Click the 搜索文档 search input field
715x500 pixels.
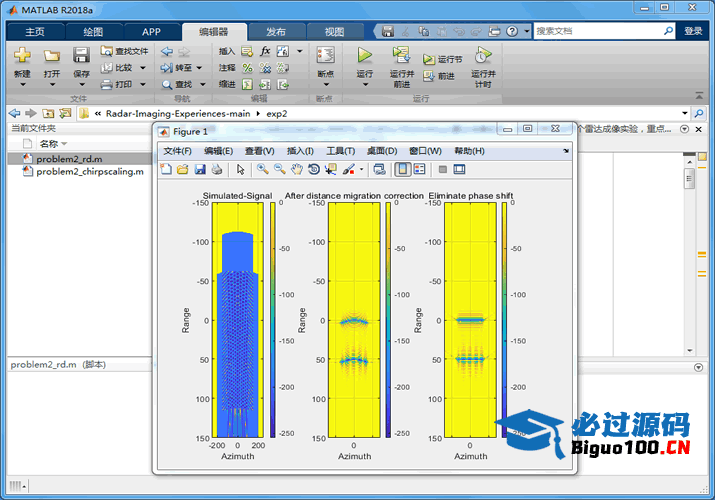pos(598,31)
